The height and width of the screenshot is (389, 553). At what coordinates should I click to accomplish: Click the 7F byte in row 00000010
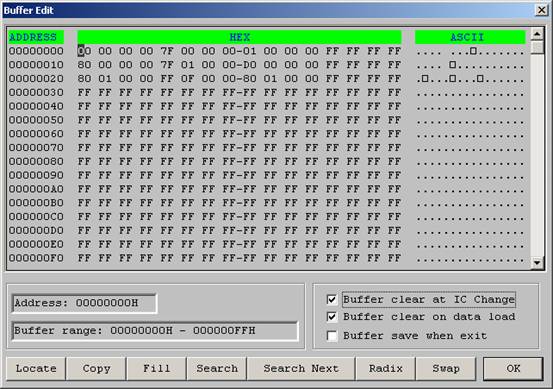pos(167,65)
